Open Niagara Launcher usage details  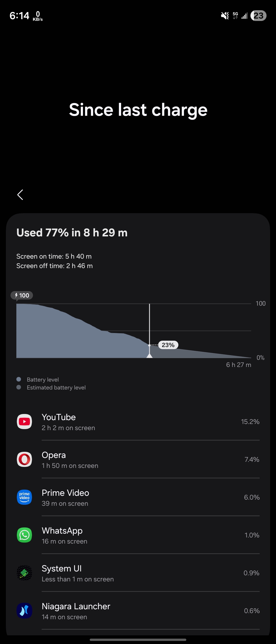coord(138,611)
